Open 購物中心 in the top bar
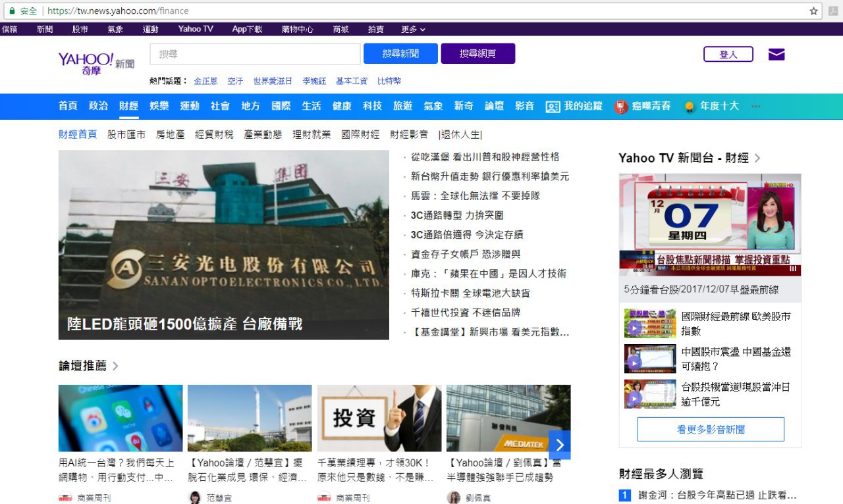This screenshot has width=843, height=504. tap(298, 29)
